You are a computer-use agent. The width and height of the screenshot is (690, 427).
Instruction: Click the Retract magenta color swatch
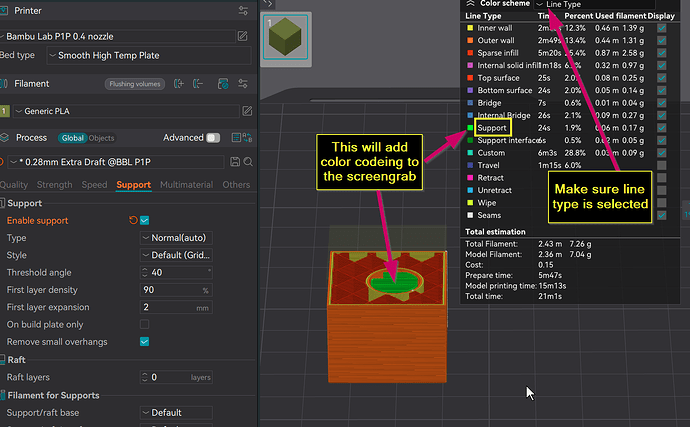tap(470, 178)
